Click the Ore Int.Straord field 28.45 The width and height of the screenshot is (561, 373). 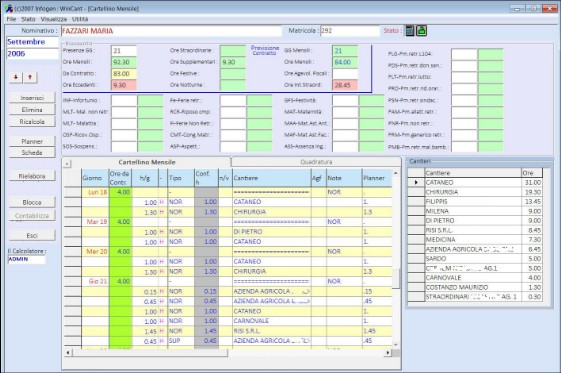click(345, 85)
